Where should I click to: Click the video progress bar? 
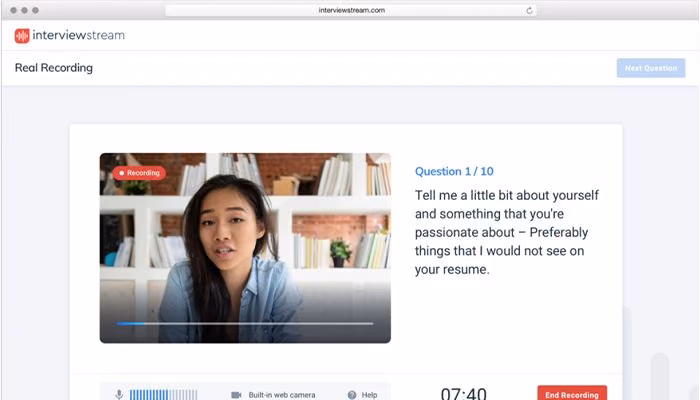pyautogui.click(x=245, y=323)
